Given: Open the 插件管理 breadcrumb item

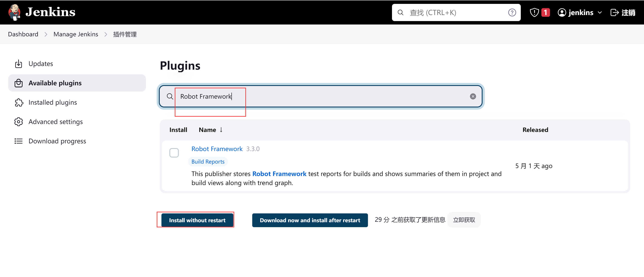Looking at the screenshot, I should coord(125,34).
